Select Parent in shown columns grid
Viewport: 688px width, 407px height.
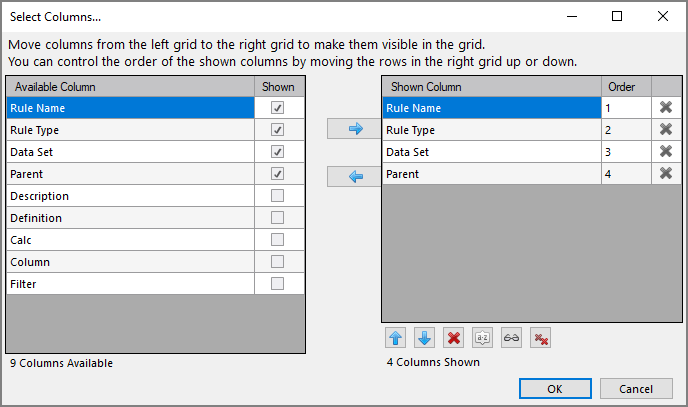[x=491, y=174]
